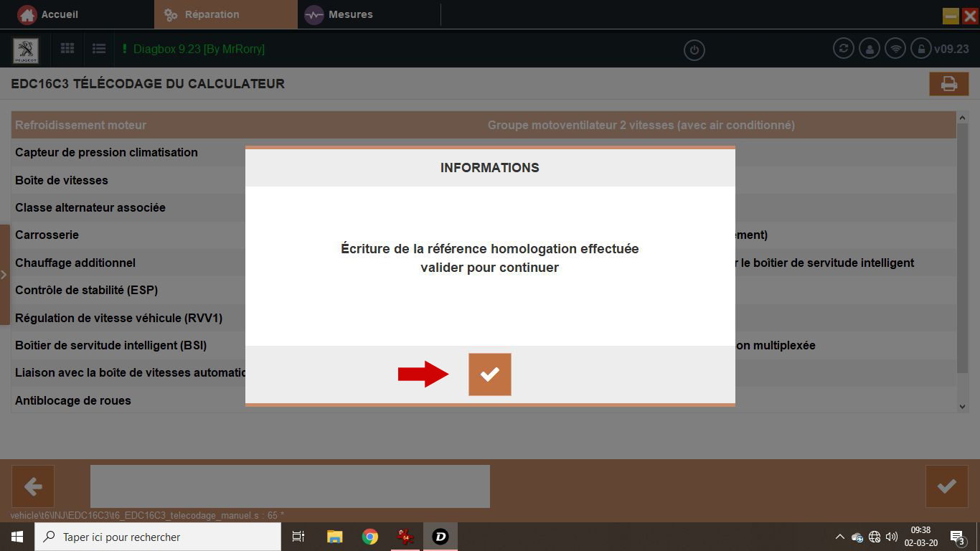Open the user profile icon
The width and height of the screenshot is (980, 551).
pos(870,49)
